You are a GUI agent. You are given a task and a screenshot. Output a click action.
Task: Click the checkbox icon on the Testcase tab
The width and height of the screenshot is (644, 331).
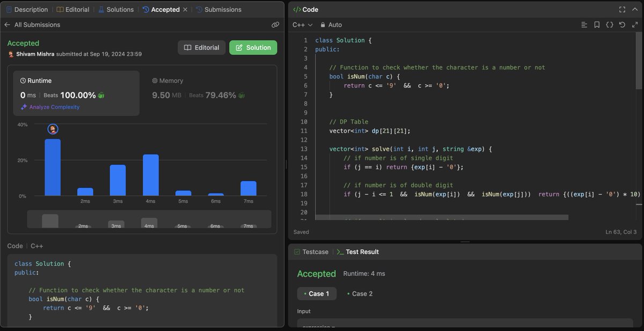click(297, 251)
